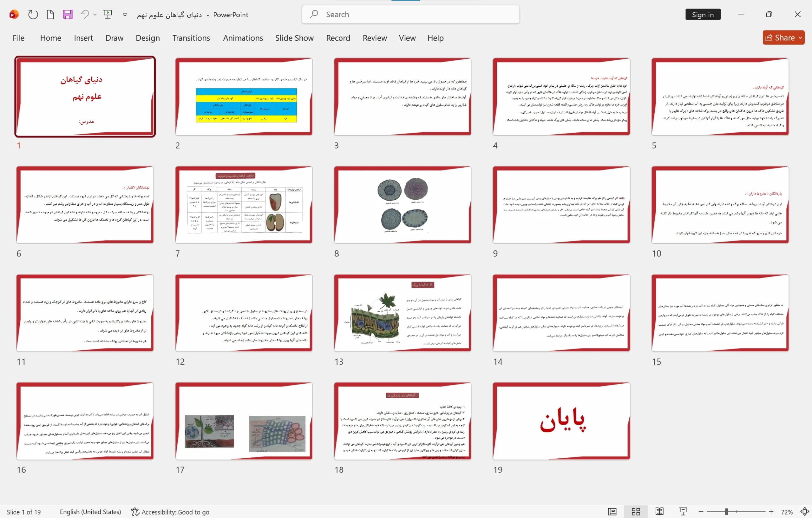Viewport: 812px width, 518px height.
Task: Open the Record tab
Action: pyautogui.click(x=338, y=38)
